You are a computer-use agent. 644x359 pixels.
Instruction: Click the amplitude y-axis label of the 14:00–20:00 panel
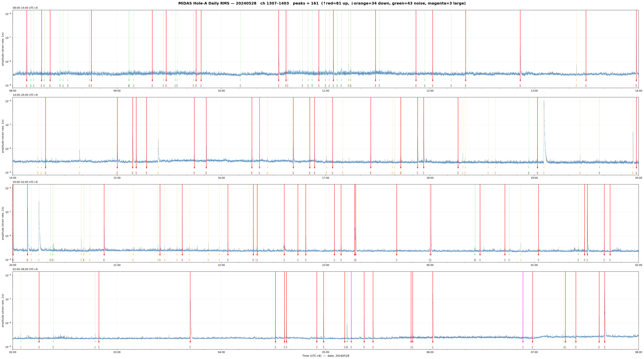(x=3, y=136)
